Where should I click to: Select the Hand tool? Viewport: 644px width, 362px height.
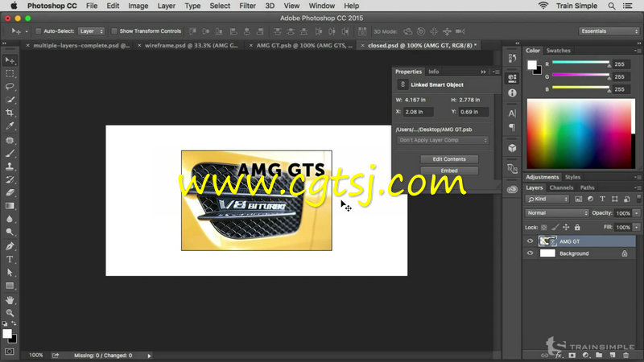click(10, 300)
